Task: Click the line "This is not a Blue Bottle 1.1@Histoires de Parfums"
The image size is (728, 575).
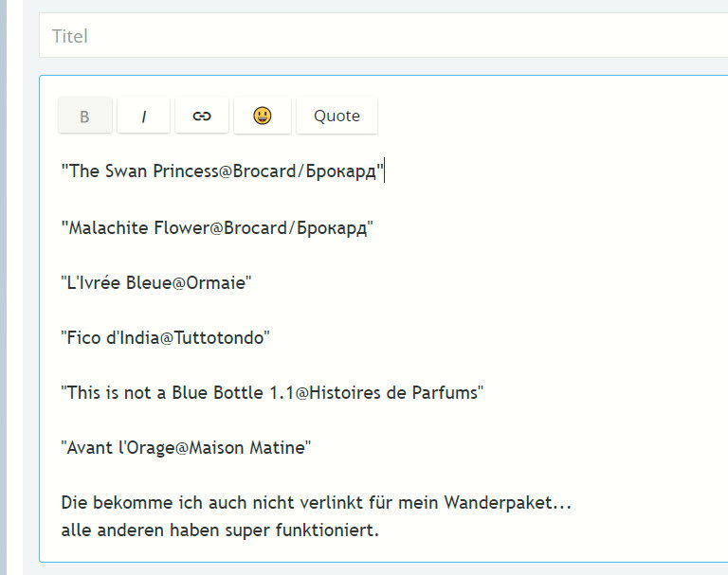Action: click(272, 392)
